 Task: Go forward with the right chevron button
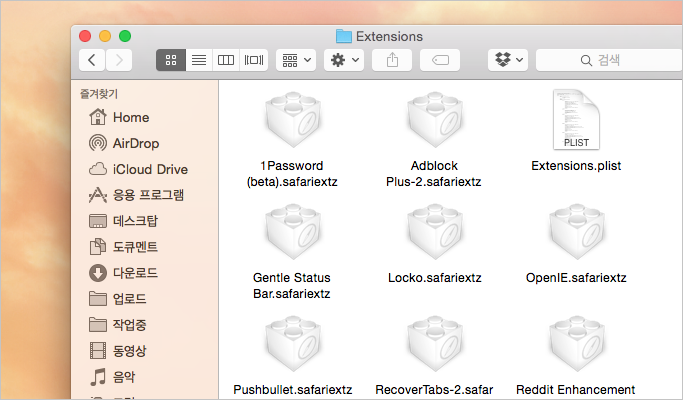coord(118,60)
